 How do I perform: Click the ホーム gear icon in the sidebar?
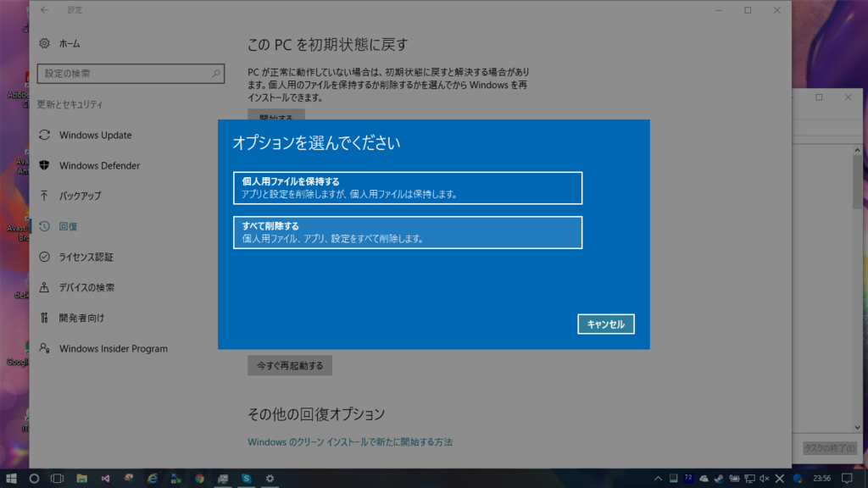point(44,43)
